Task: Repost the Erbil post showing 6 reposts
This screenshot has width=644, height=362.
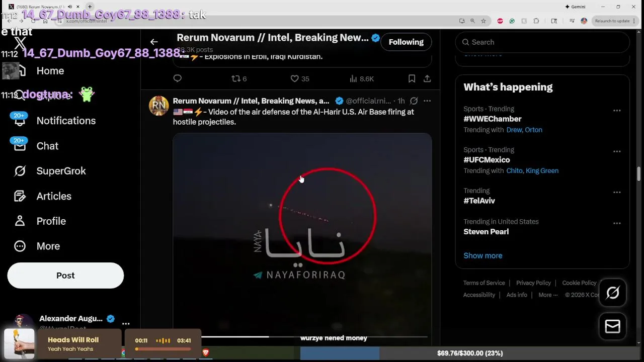Action: coord(238,78)
